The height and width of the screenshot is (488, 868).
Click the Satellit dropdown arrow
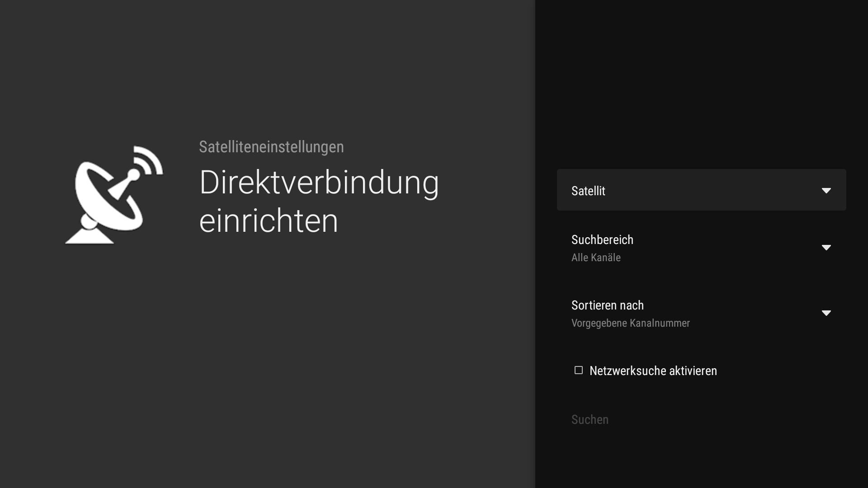(826, 191)
